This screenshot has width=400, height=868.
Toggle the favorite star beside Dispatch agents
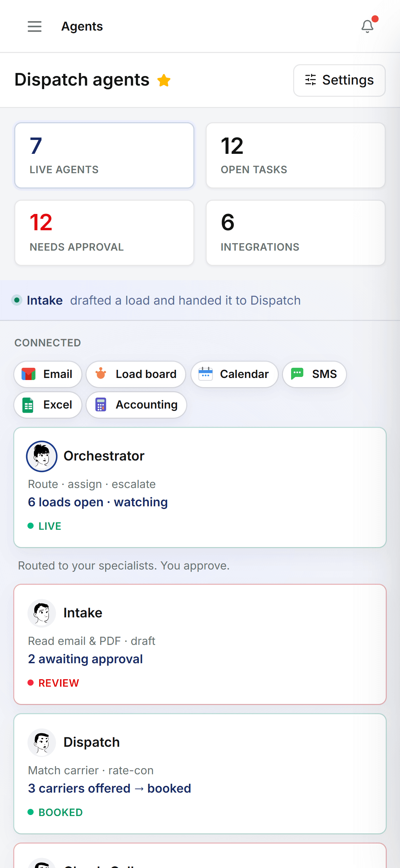tap(164, 80)
